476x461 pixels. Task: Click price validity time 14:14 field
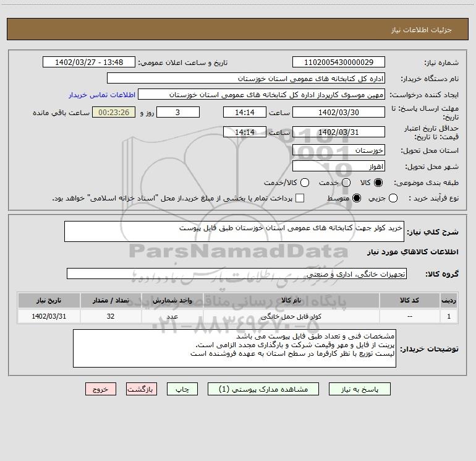pyautogui.click(x=245, y=132)
